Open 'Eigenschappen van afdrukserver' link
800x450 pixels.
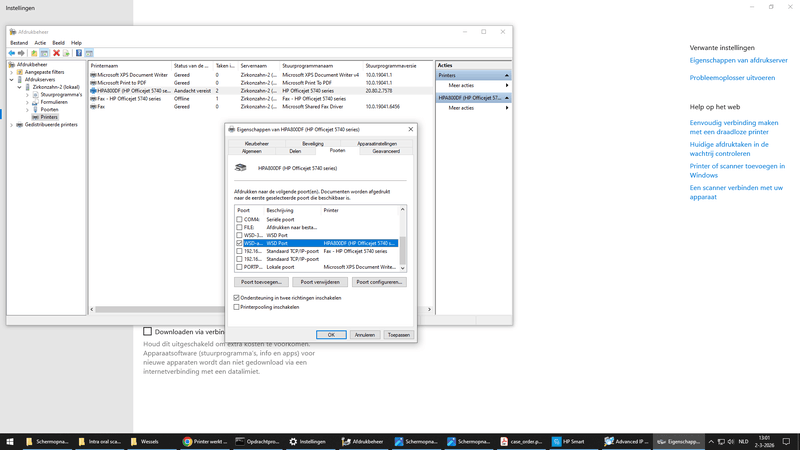[x=738, y=60]
